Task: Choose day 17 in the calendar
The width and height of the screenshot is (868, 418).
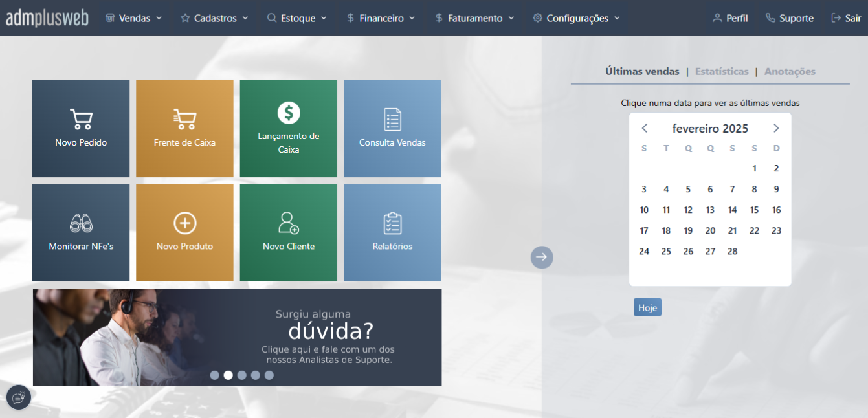Action: point(644,230)
